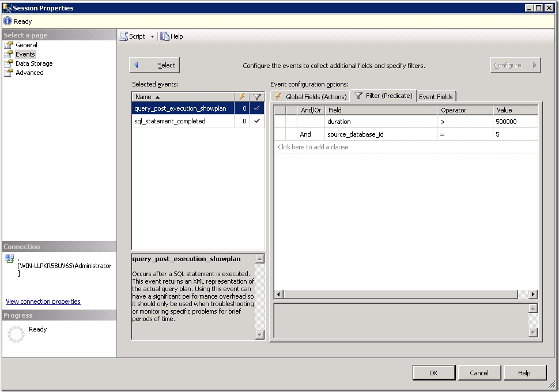Click the lightning actions column header icon
Image resolution: width=559 pixels, height=392 pixels.
(x=241, y=97)
